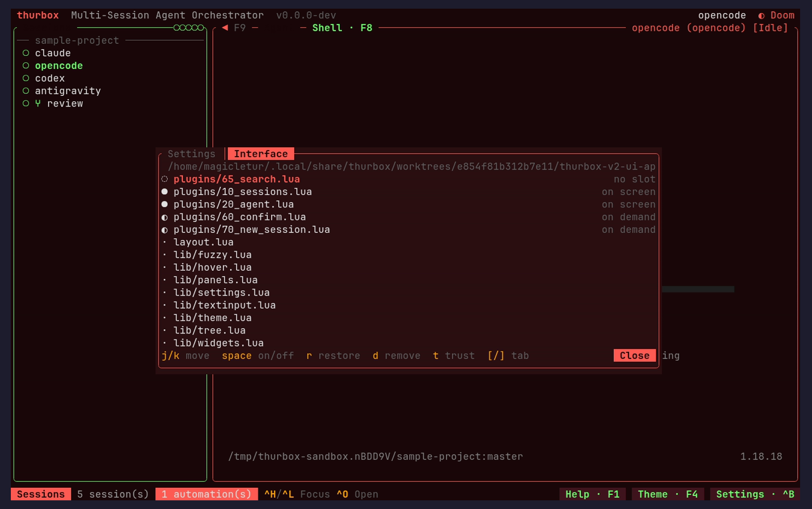Close the Interface dialog with Close button

[x=634, y=355]
